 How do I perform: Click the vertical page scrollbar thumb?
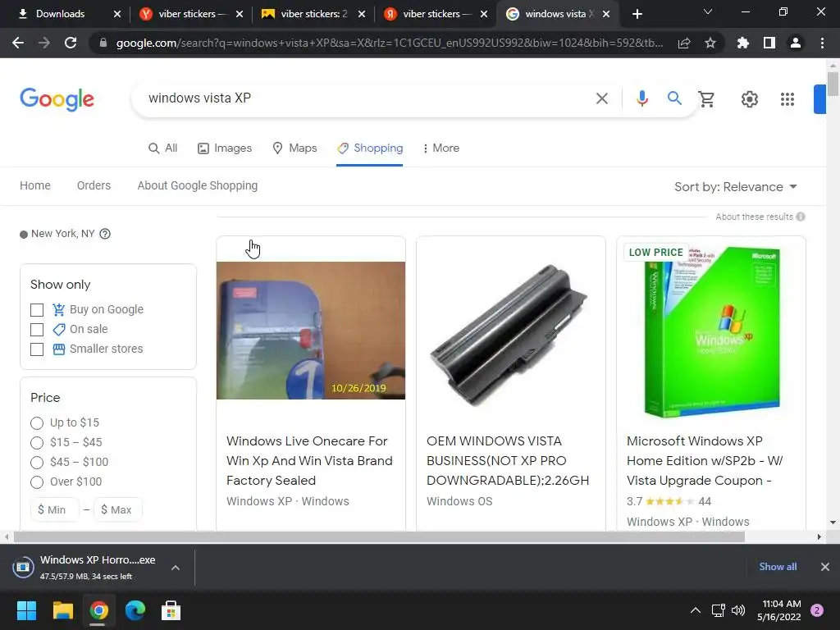coord(833,84)
